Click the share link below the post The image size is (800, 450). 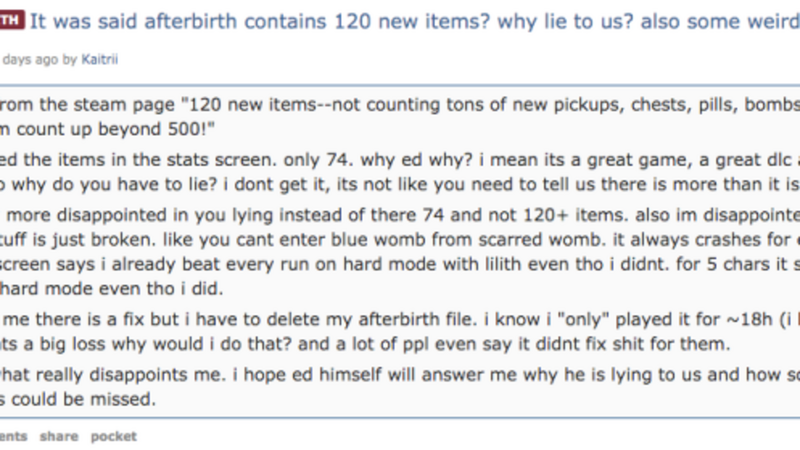coord(58,436)
